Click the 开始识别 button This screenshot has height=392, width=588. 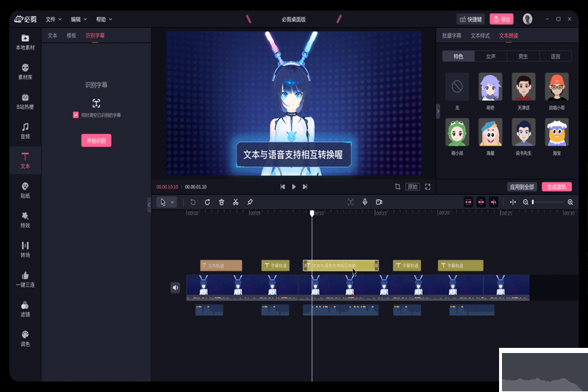(96, 140)
